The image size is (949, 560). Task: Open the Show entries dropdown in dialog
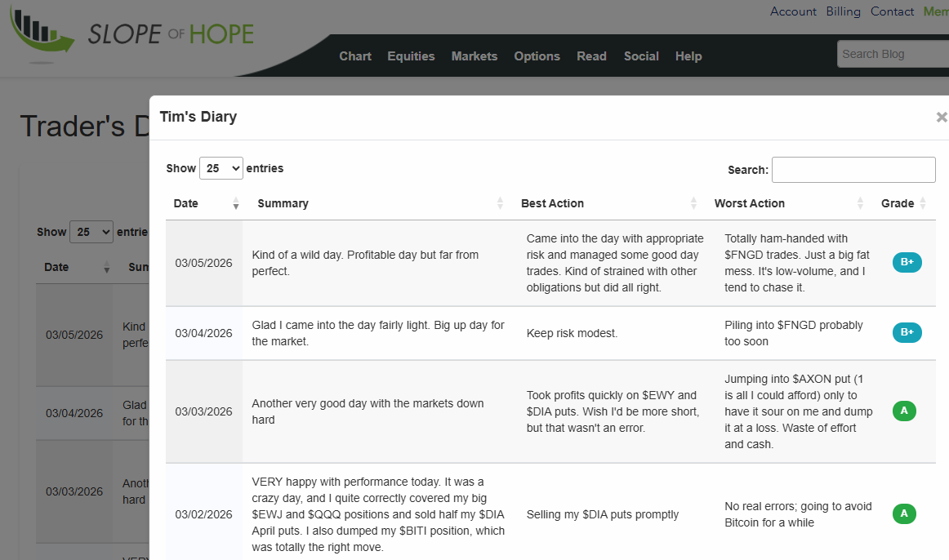click(221, 168)
